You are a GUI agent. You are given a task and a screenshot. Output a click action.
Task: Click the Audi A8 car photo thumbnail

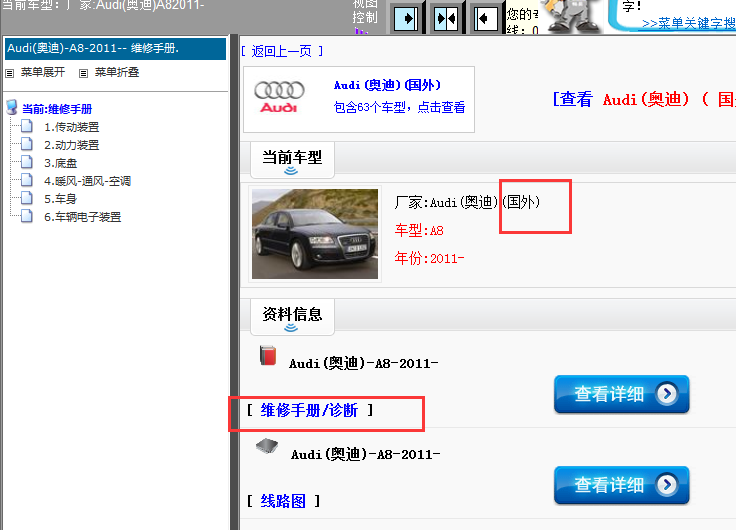(x=315, y=234)
